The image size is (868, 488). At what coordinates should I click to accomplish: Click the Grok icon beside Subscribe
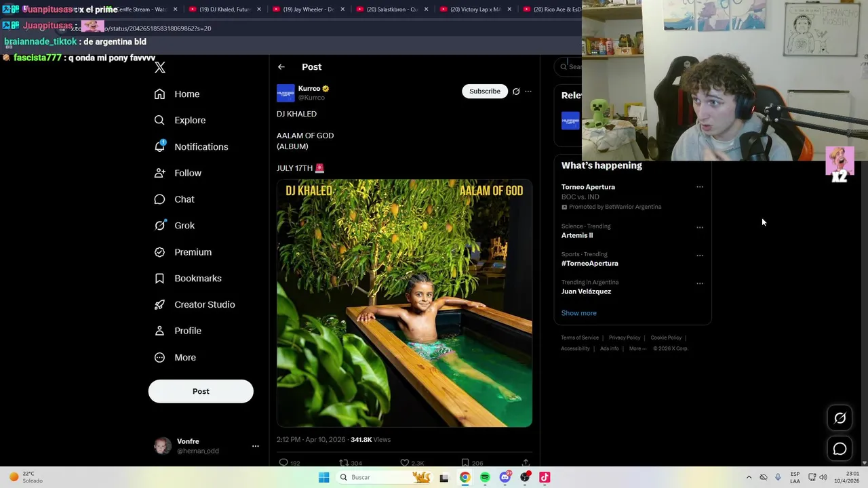[516, 91]
